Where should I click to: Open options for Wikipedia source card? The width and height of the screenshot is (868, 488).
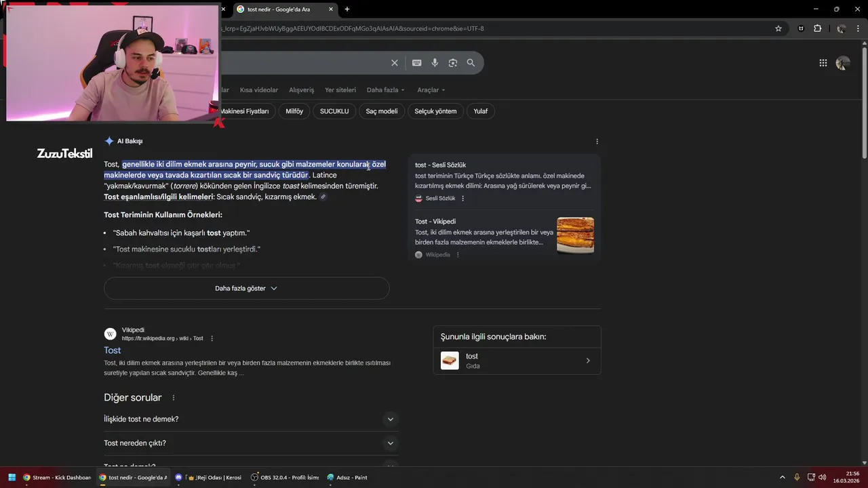[x=458, y=255]
